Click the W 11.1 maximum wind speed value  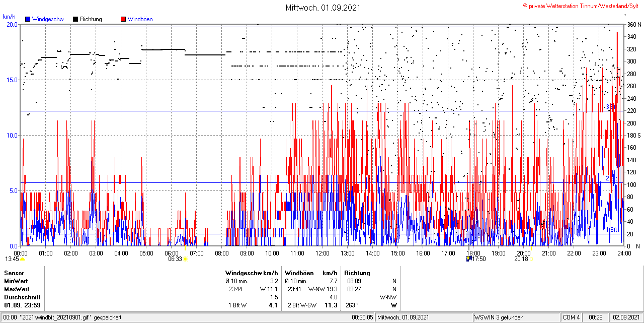[269, 289]
